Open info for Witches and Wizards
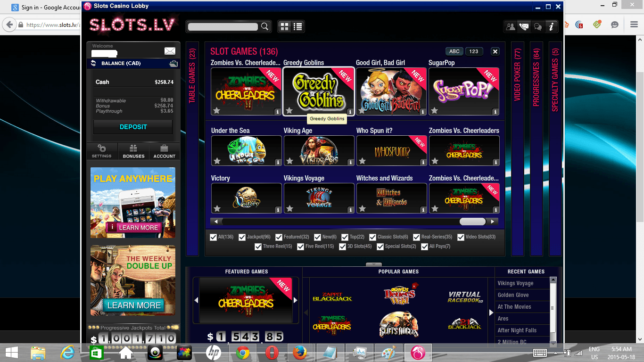This screenshot has height=362, width=644. [x=423, y=209]
